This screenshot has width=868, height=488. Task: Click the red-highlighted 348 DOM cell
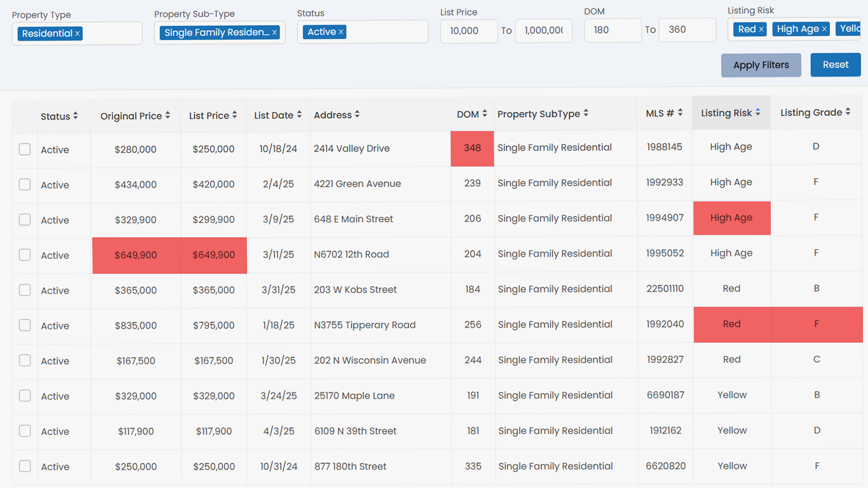click(472, 148)
